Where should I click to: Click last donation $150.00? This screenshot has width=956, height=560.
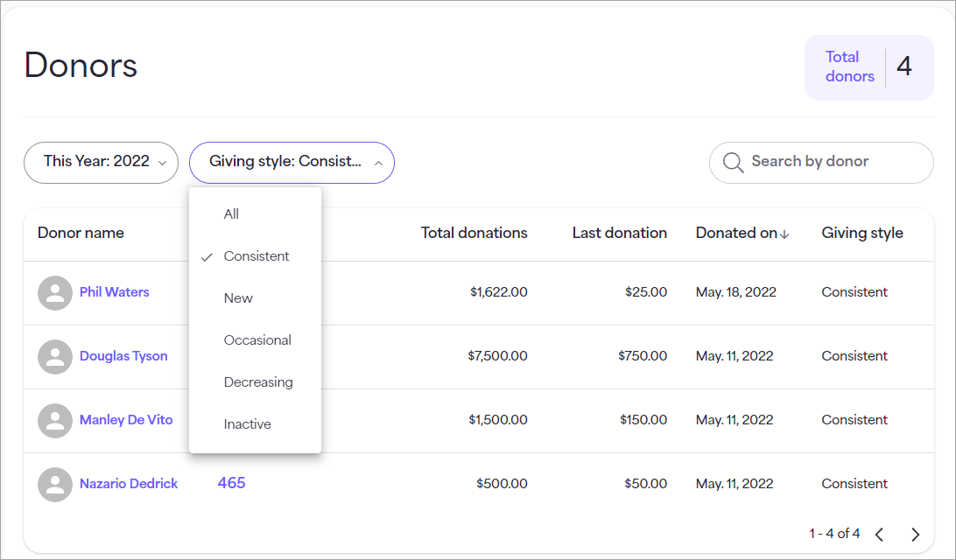pos(643,420)
